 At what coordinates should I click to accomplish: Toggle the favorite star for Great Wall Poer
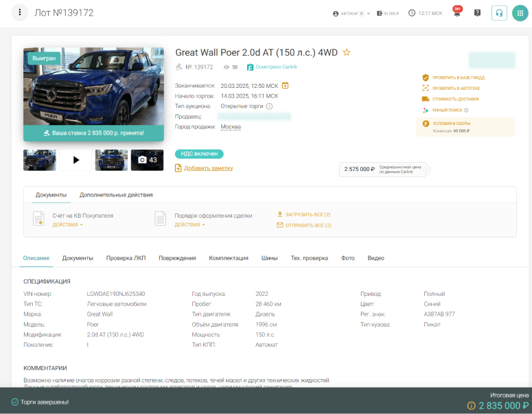[x=347, y=52]
